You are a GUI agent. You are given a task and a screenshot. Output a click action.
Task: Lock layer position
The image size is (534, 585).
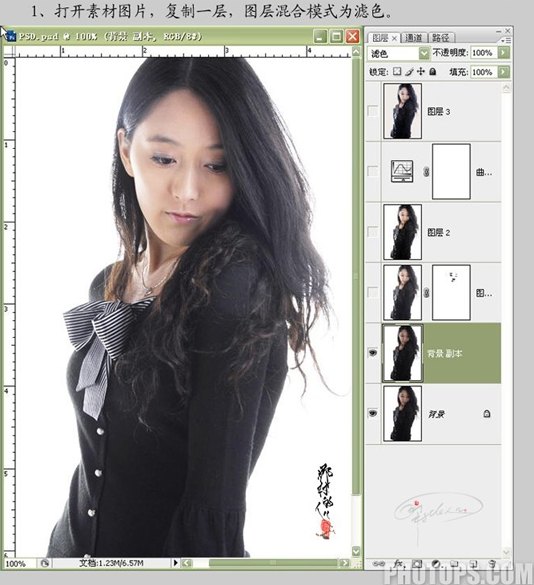tap(421, 71)
